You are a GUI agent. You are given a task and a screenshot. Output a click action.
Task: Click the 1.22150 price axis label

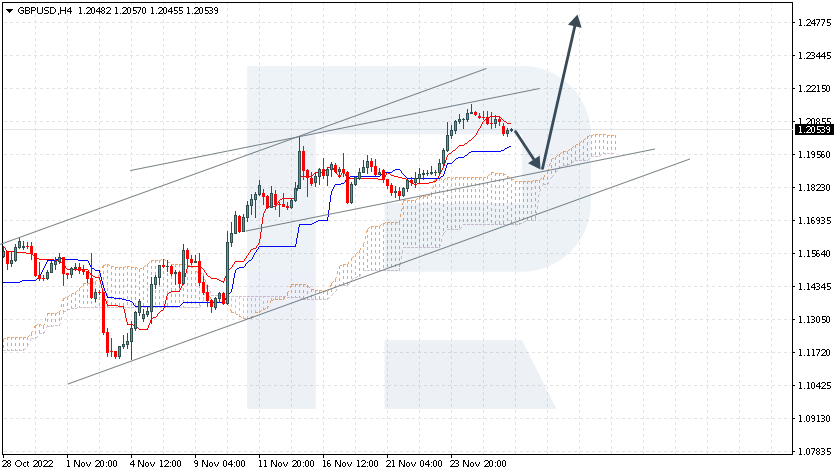tap(814, 89)
